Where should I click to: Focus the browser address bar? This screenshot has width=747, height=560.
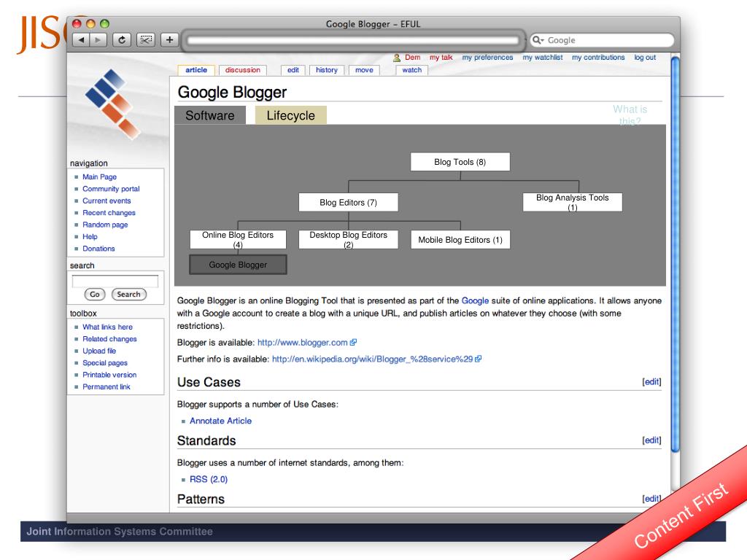click(x=353, y=41)
